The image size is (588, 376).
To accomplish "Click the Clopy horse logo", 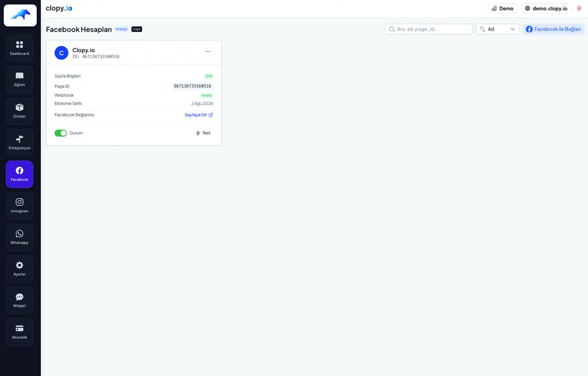I will [20, 15].
